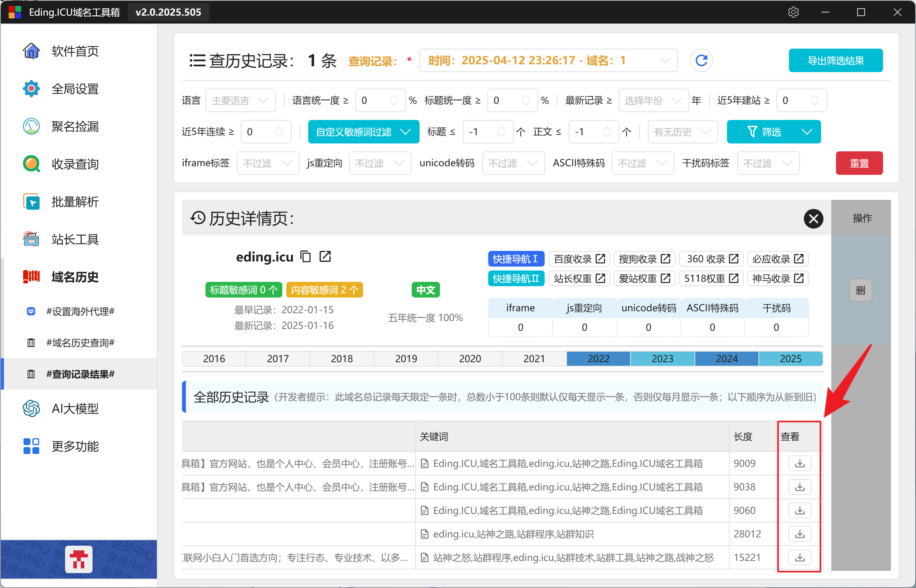Open AI大模型 in the sidebar
Image resolution: width=916 pixels, height=588 pixels.
78,408
